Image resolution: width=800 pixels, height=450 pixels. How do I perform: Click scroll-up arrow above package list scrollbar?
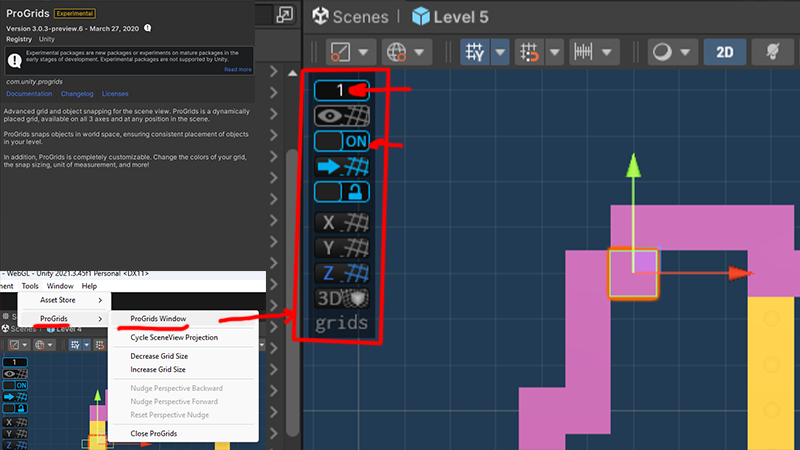pyautogui.click(x=292, y=73)
